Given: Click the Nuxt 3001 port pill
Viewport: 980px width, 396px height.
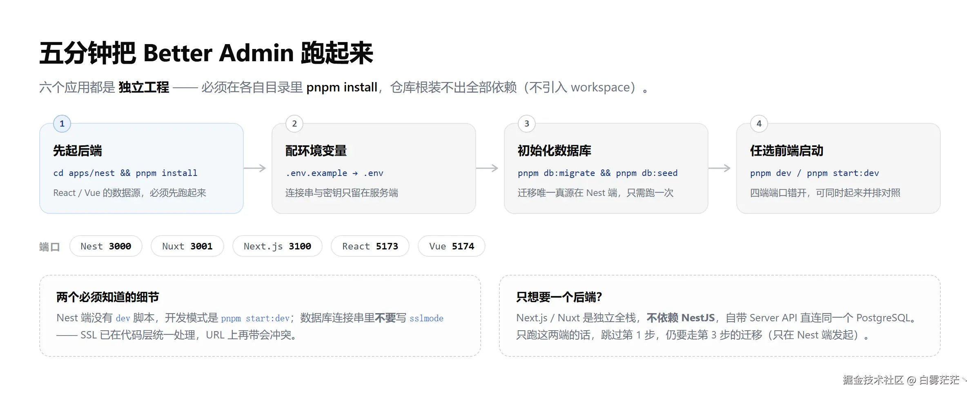Looking at the screenshot, I should pyautogui.click(x=187, y=246).
